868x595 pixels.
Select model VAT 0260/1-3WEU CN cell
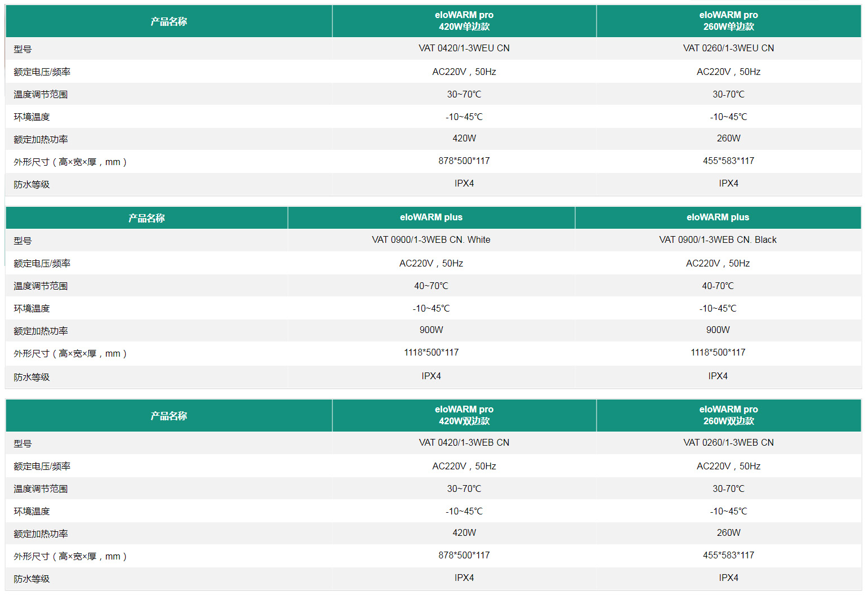point(728,48)
